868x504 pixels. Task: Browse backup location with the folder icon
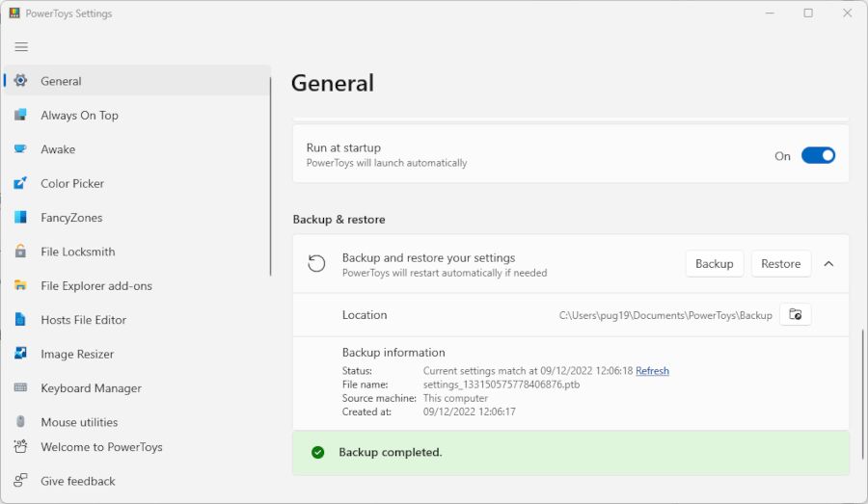pos(795,315)
